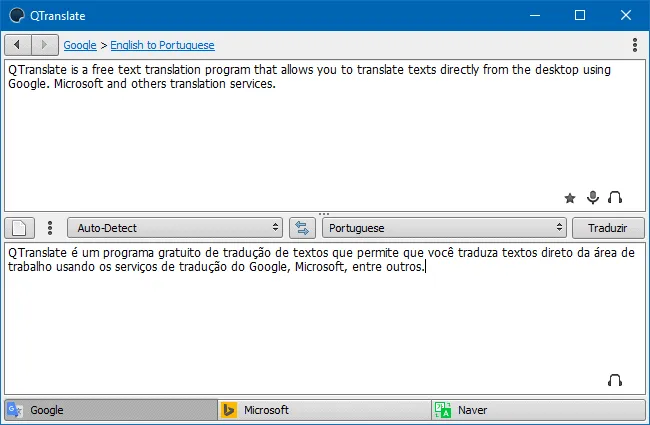Go forward to next translation
The height and width of the screenshot is (425, 650).
pyautogui.click(x=45, y=44)
